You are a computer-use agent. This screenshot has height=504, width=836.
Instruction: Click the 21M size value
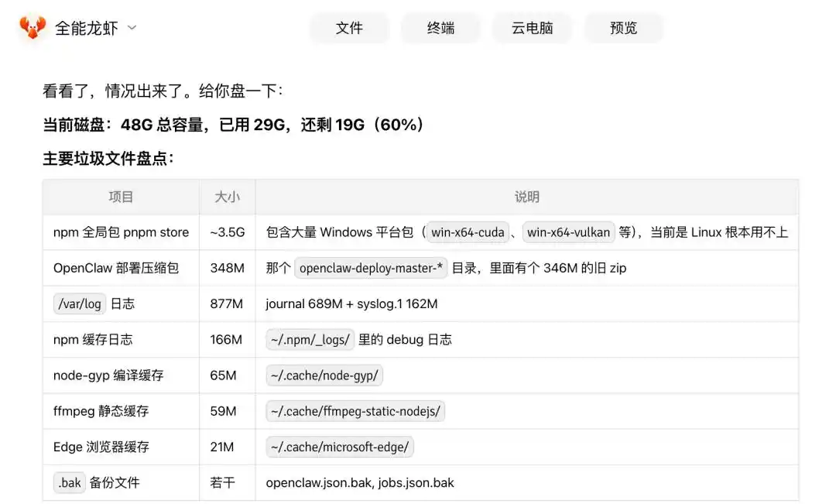click(222, 447)
